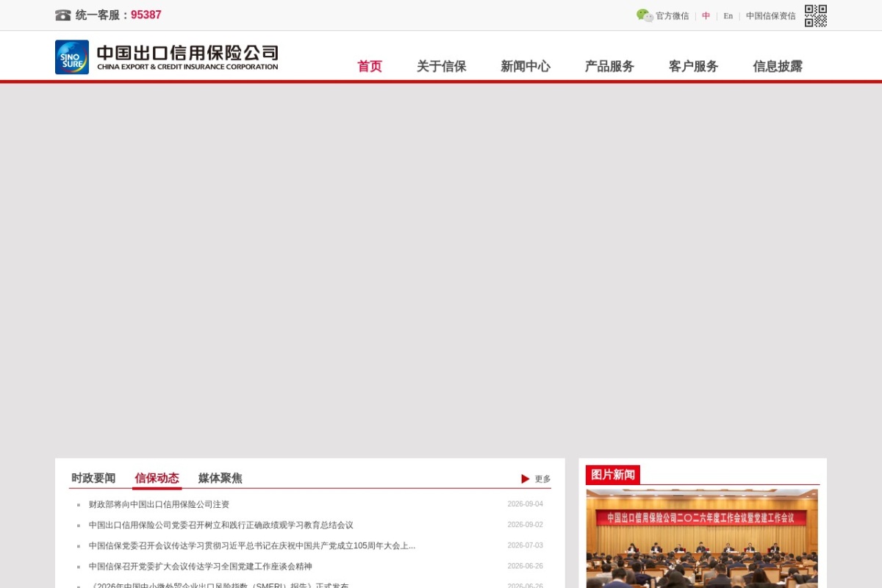882x588 pixels.
Task: Click the hotline number 95387
Action: (x=146, y=15)
